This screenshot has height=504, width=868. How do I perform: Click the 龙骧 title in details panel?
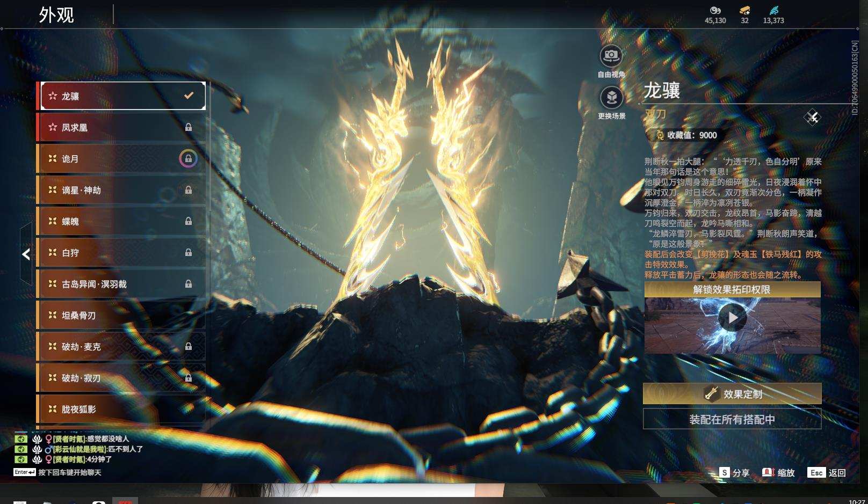tap(662, 91)
